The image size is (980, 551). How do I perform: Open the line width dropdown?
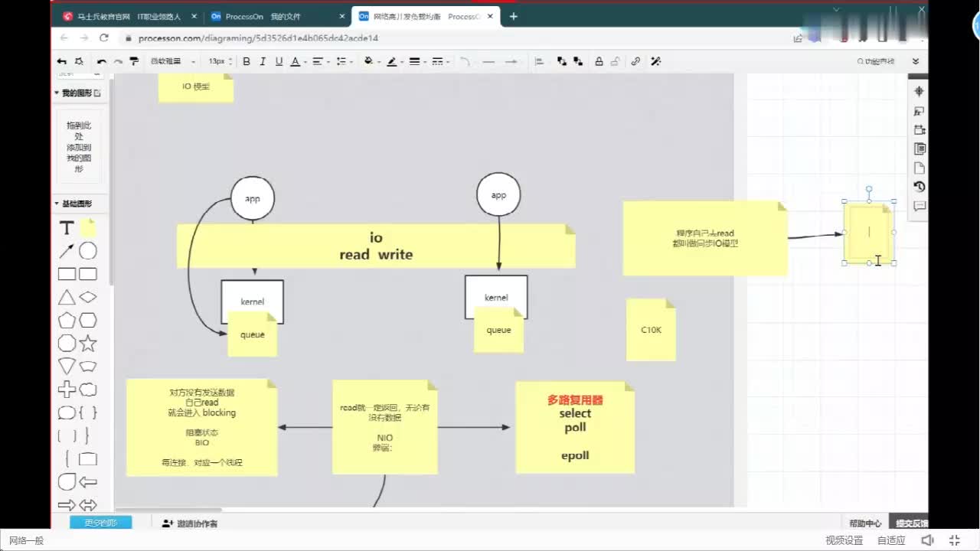coord(417,61)
